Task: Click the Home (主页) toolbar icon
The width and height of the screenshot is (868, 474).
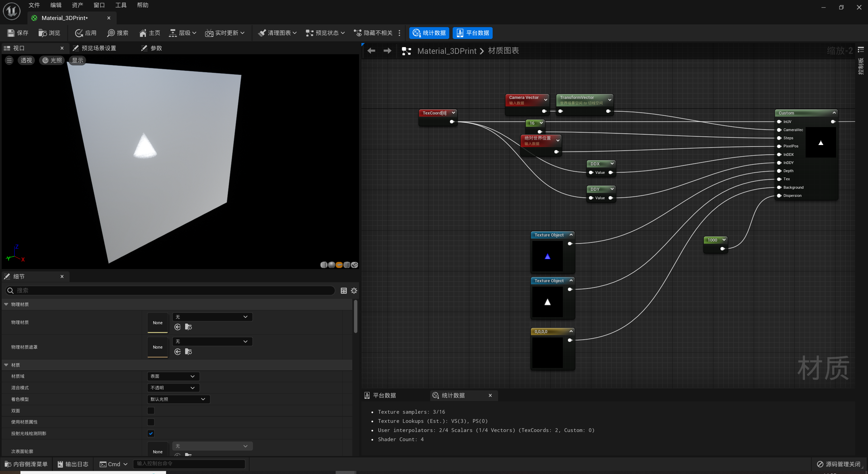Action: pos(143,33)
